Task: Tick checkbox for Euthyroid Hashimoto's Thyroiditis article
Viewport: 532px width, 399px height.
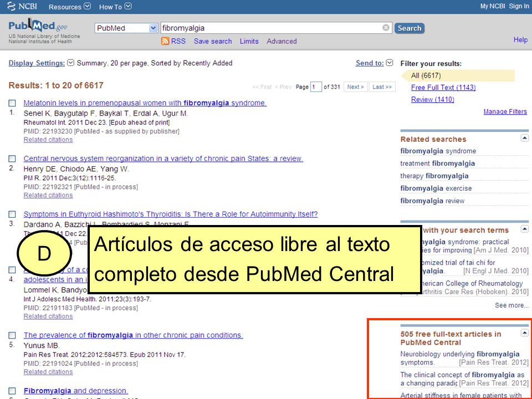Action: coord(12,214)
